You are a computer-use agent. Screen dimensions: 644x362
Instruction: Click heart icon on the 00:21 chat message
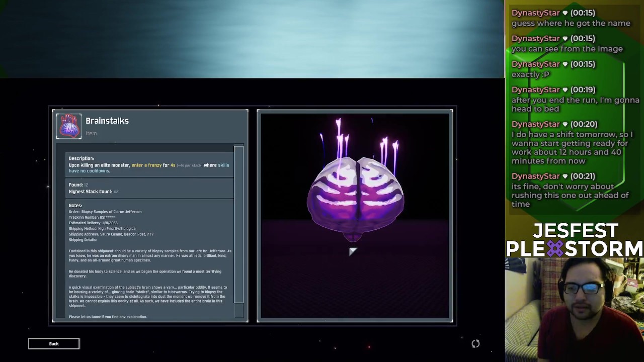(x=565, y=176)
